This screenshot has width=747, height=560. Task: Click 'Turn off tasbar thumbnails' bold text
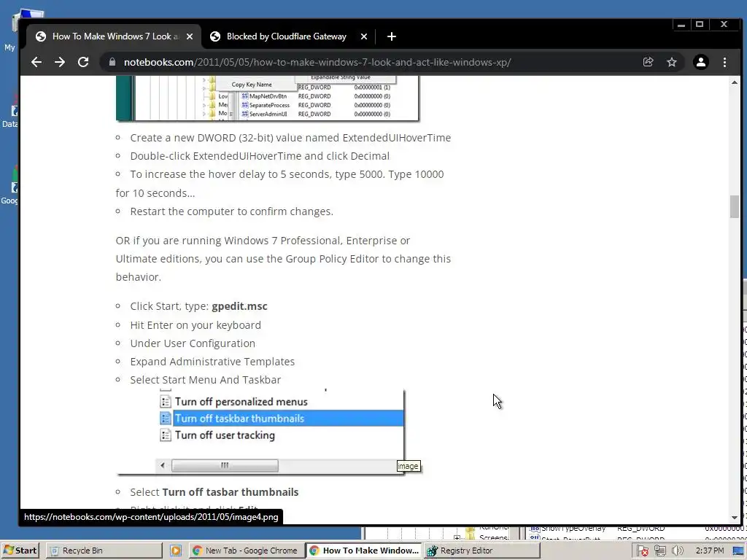231,492
